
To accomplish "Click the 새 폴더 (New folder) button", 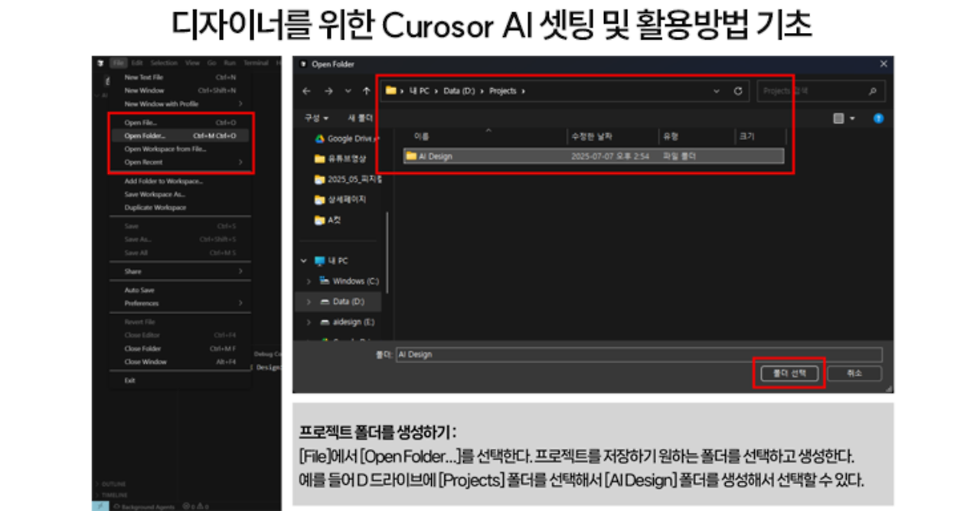I will 360,118.
